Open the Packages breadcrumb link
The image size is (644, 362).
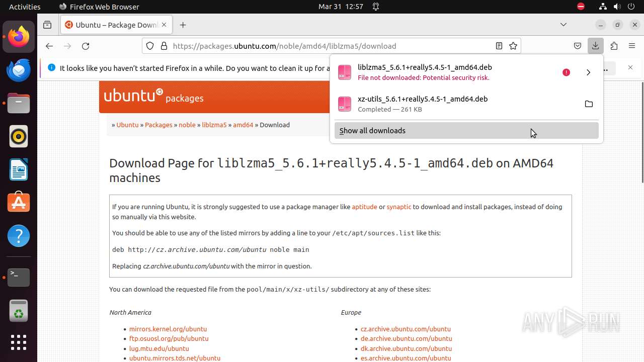158,125
